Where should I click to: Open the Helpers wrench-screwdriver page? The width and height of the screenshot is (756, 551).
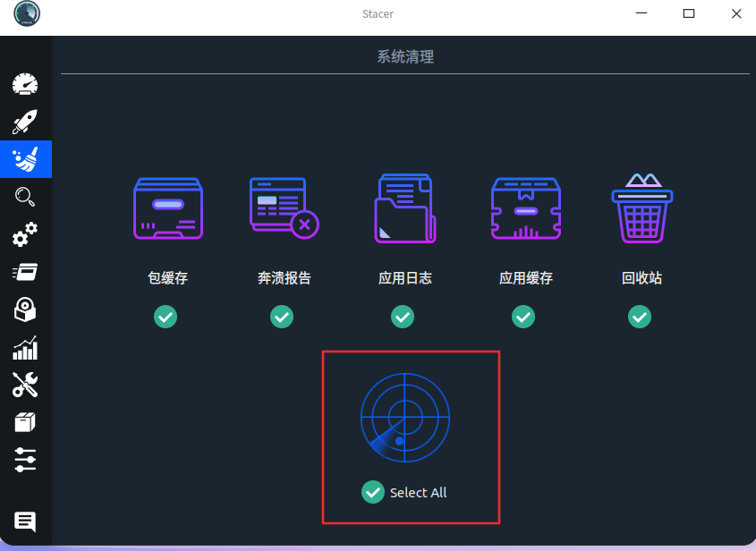point(25,385)
